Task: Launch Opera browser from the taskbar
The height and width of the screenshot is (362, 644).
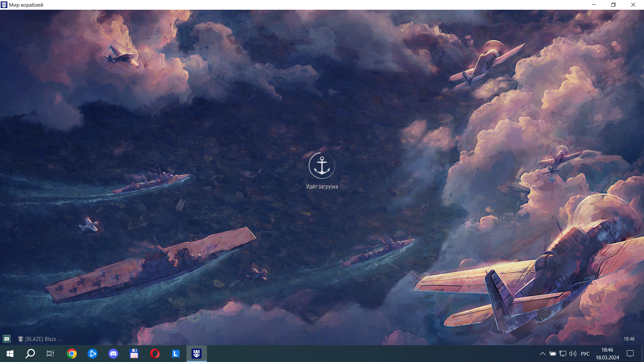Action: click(x=155, y=354)
